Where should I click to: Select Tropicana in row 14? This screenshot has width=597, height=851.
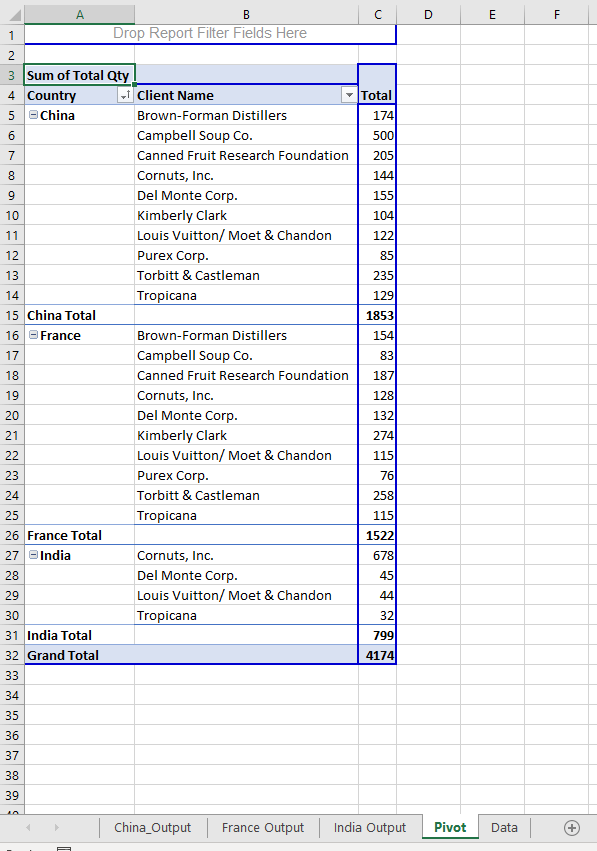click(246, 295)
